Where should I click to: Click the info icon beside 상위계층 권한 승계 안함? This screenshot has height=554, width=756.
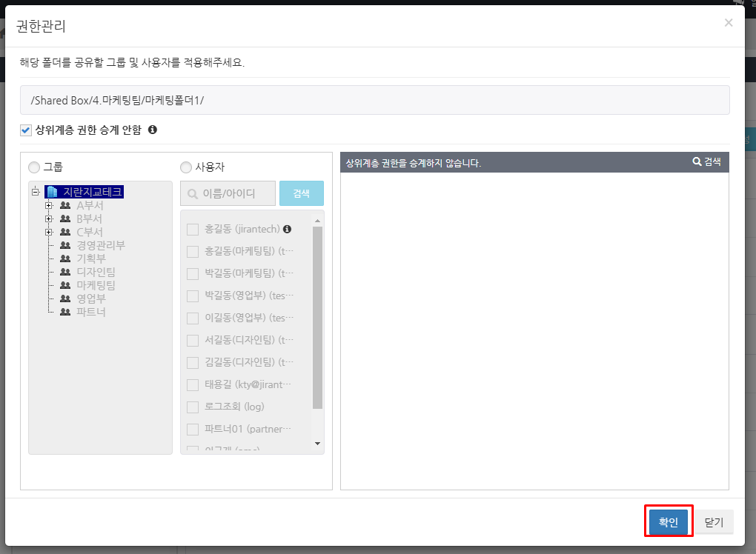pos(153,130)
